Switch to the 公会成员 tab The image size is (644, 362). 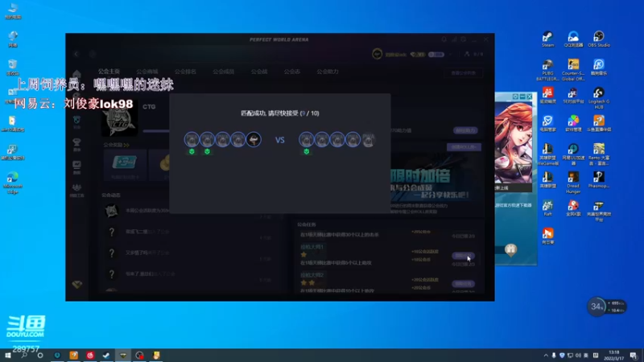click(224, 72)
